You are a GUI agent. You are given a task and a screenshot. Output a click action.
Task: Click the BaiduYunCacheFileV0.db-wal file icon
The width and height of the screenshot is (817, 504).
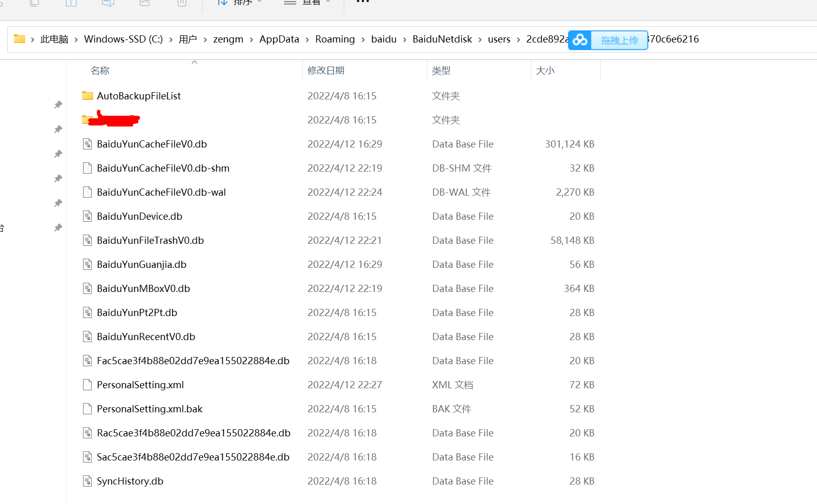coord(88,192)
